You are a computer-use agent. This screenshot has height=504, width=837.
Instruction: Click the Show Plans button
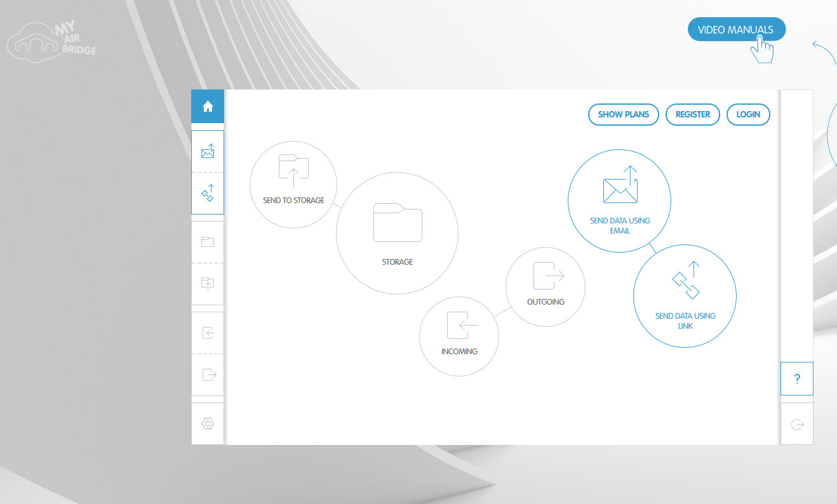click(x=623, y=114)
